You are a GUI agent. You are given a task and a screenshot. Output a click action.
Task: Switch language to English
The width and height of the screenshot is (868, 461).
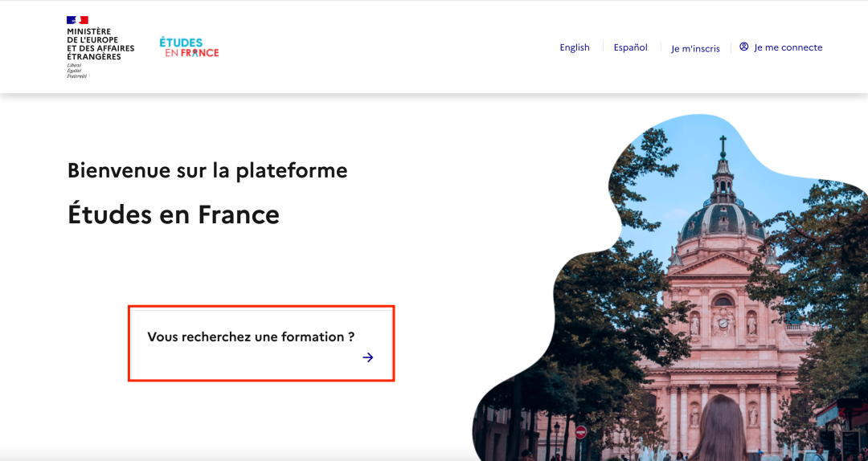(x=575, y=47)
